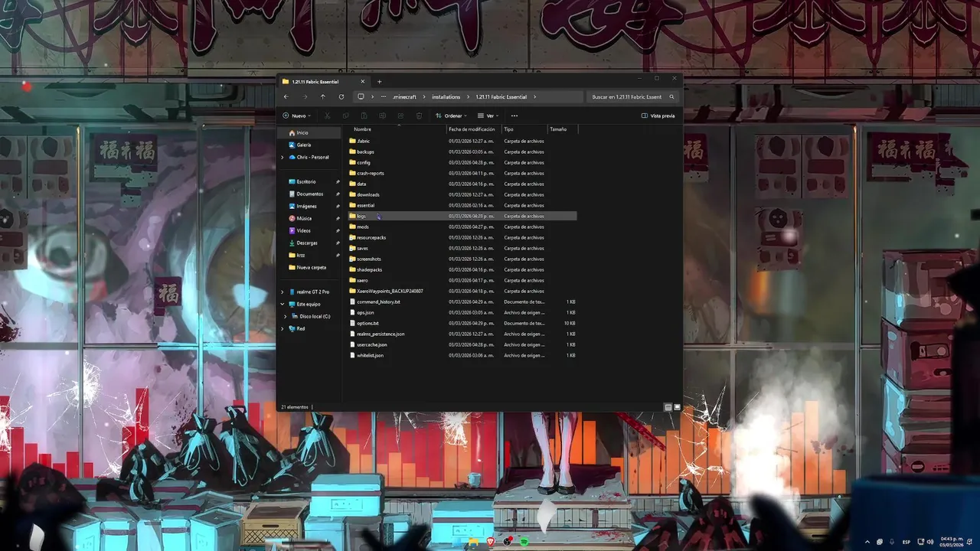Click the Delete trash toolbar icon
The height and width of the screenshot is (551, 980).
(419, 116)
